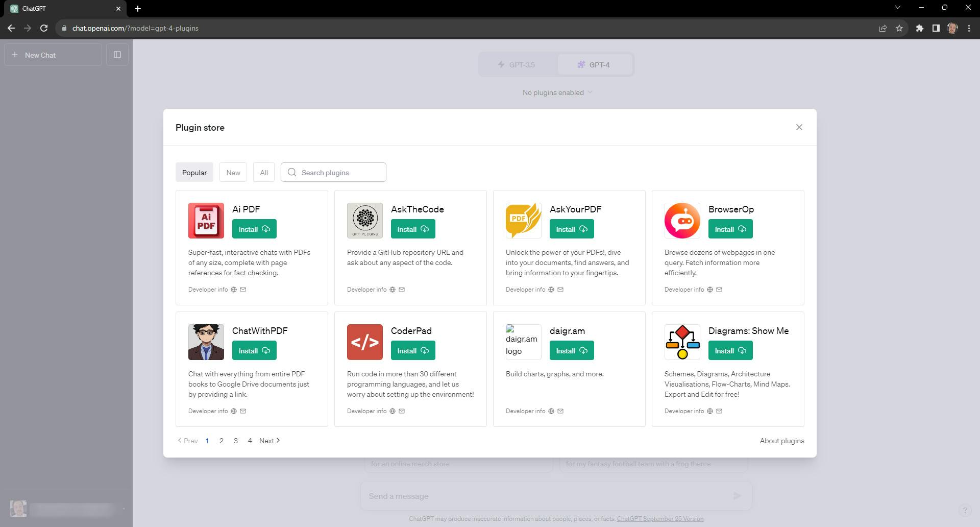This screenshot has height=527, width=980.
Task: Open daigr.am developer website globe icon
Action: coord(551,411)
